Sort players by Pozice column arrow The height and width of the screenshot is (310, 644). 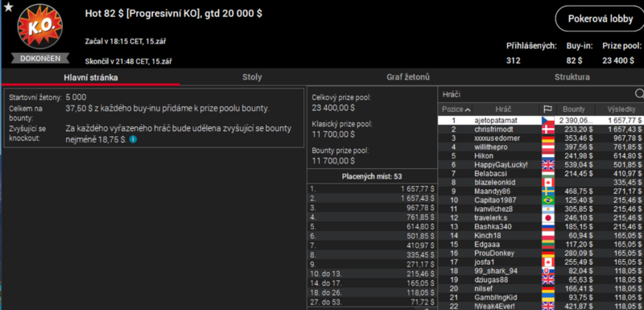468,110
